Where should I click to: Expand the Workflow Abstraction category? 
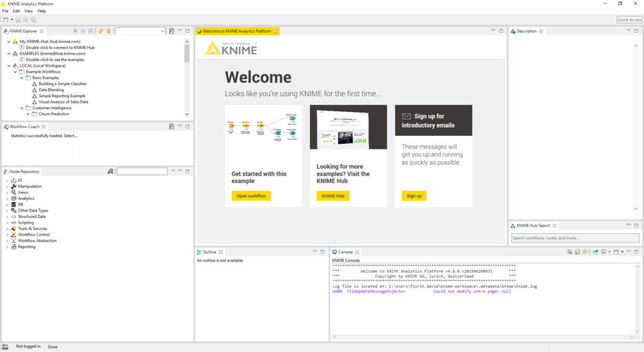pos(7,241)
